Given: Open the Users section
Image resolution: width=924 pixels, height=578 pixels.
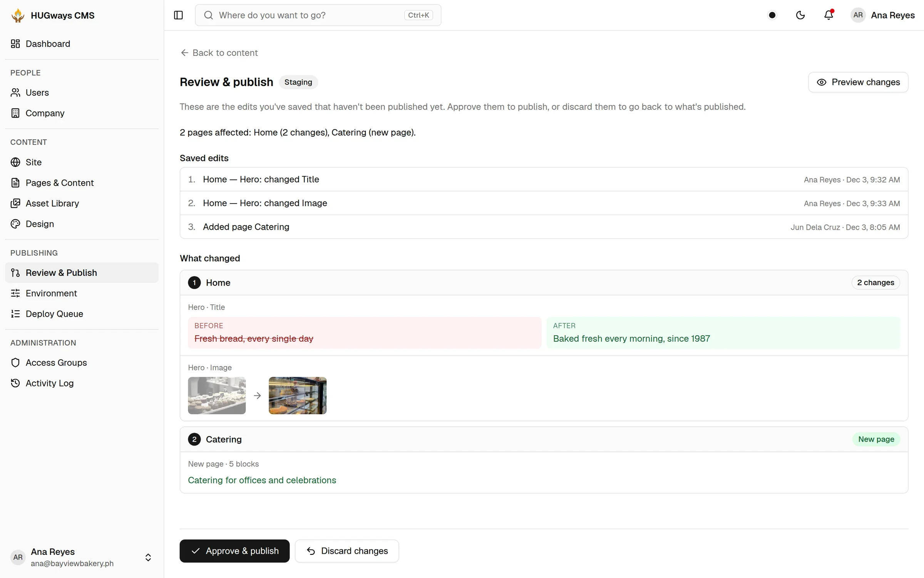Looking at the screenshot, I should pos(82,92).
